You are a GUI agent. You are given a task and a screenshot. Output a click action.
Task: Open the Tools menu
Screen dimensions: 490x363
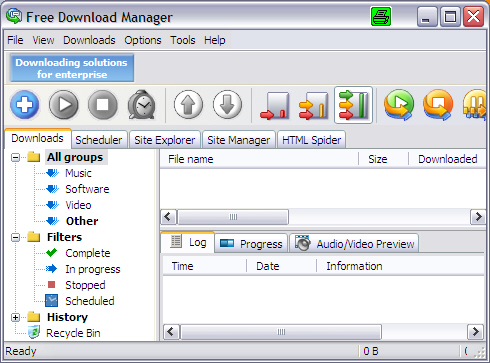183,40
